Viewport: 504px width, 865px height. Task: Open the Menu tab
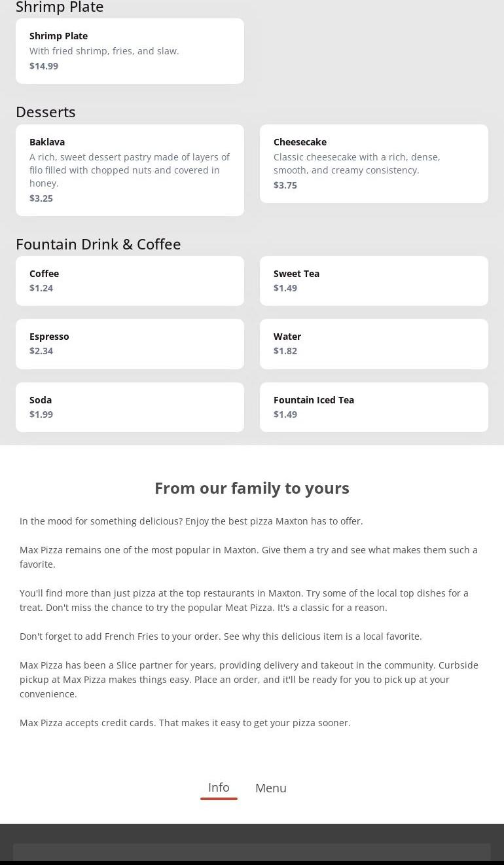pos(271,788)
